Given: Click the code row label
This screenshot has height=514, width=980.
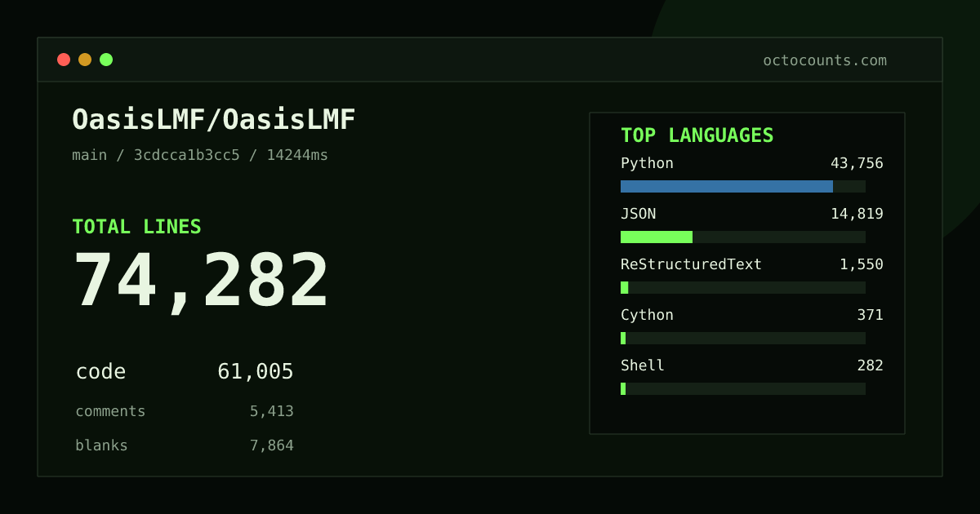Looking at the screenshot, I should point(100,372).
